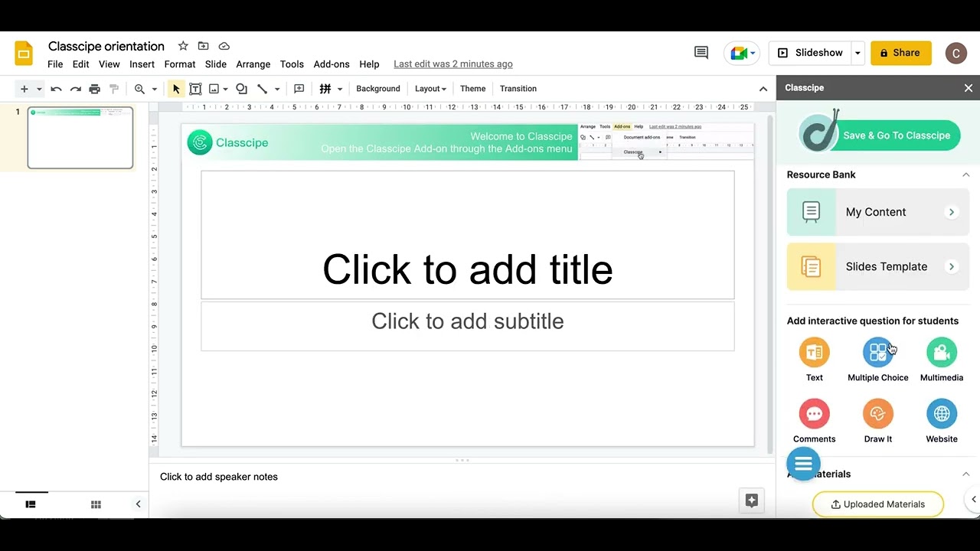Click the paint format icon
The height and width of the screenshot is (551, 980).
pos(114,89)
